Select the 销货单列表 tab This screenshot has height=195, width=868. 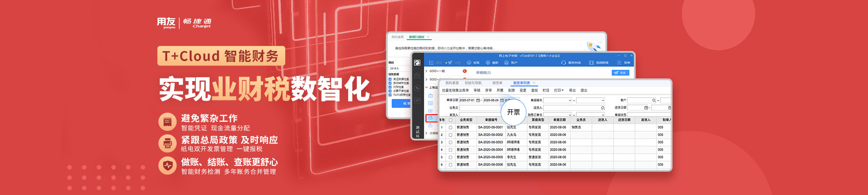tap(522, 83)
